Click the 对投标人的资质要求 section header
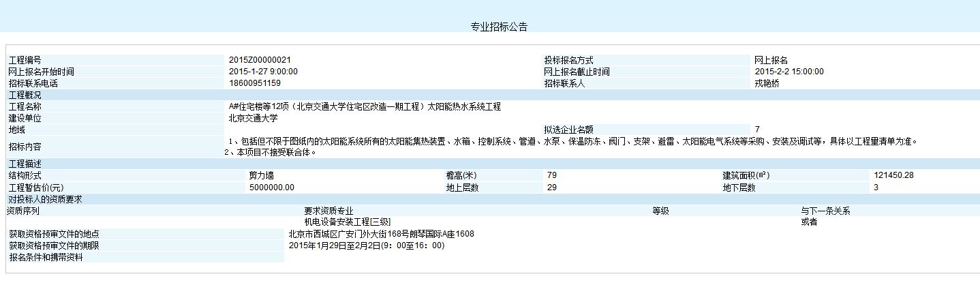 click(x=45, y=199)
